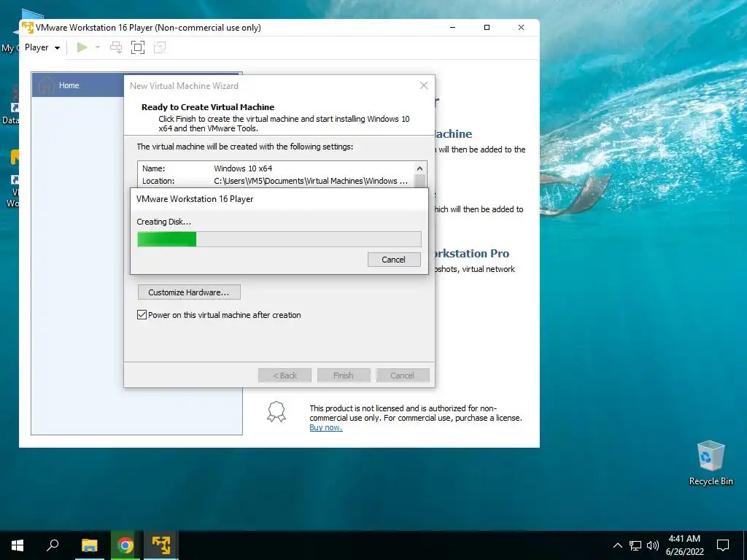Select the Name value Windows 10 x64
747x560 pixels.
[243, 168]
